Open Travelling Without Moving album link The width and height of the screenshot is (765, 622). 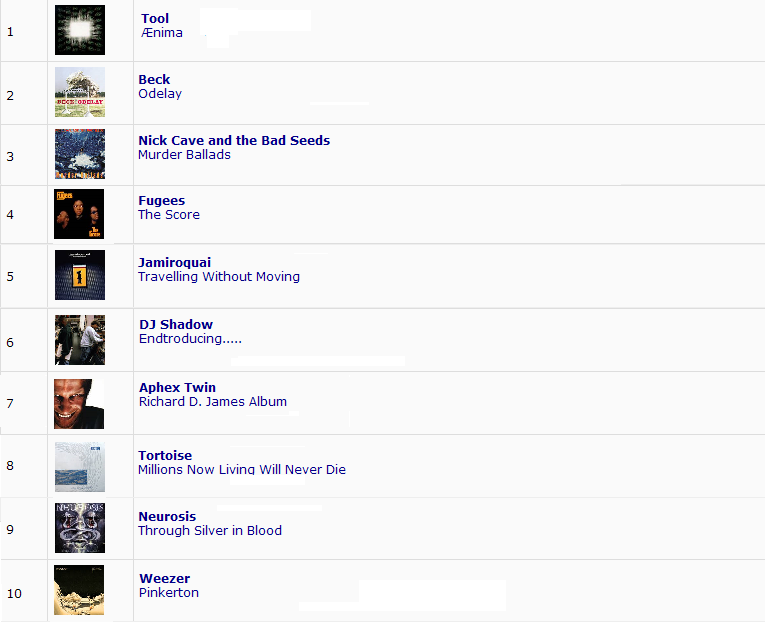[219, 277]
